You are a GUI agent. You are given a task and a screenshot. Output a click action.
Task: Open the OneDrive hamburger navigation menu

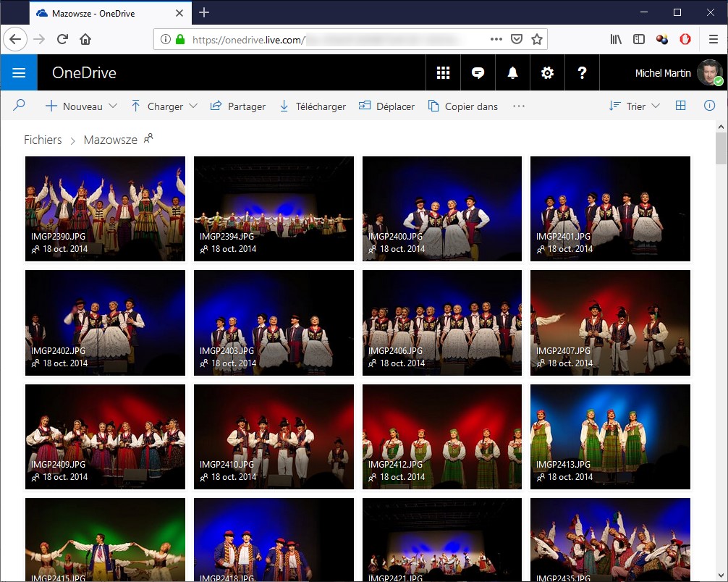[x=19, y=73]
